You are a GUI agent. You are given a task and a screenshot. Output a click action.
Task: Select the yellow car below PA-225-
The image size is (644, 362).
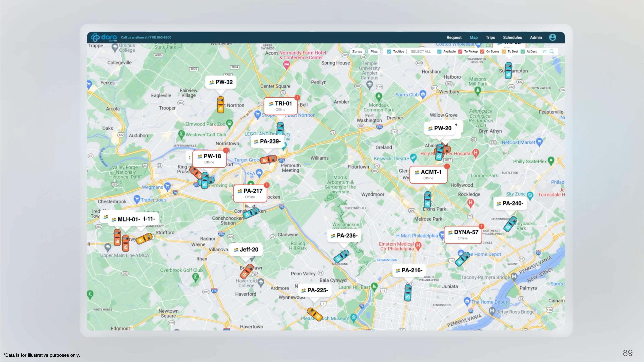(x=315, y=314)
